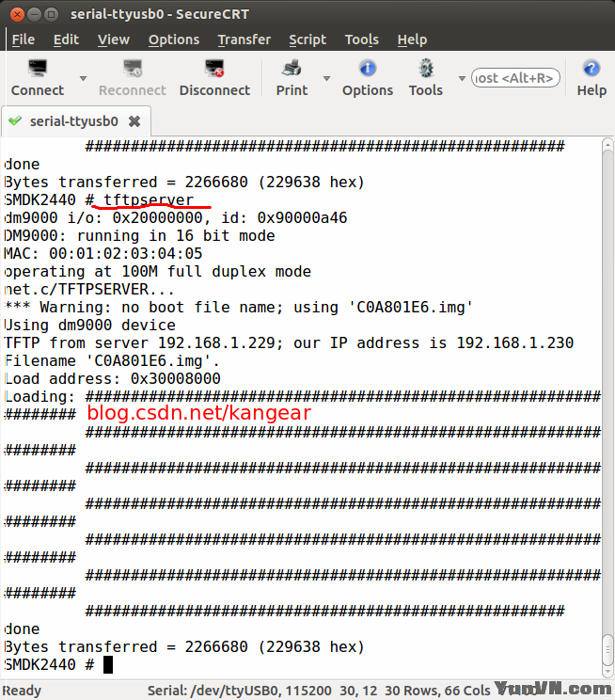Image resolution: width=615 pixels, height=700 pixels.
Task: Click the "Filename 'C0A801E6.img'." line
Action: point(112,360)
